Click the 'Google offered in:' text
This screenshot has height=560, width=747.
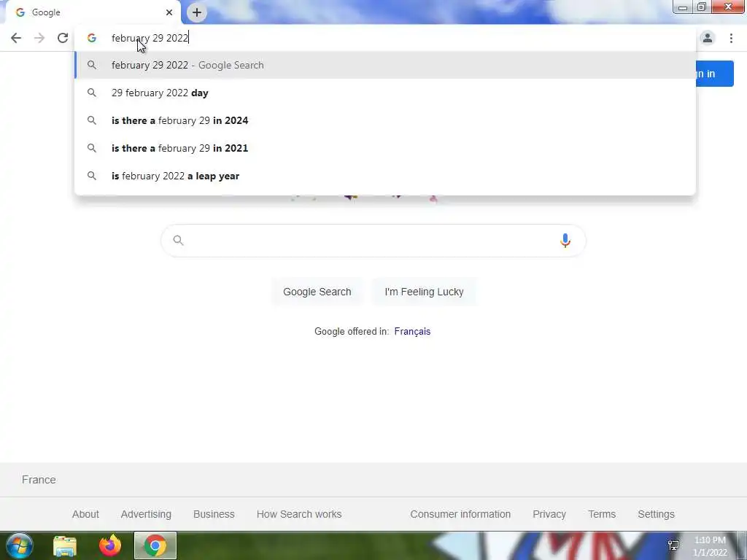(352, 332)
